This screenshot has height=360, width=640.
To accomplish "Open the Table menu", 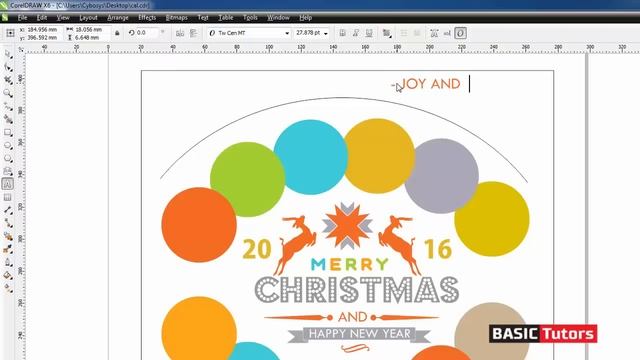I will pyautogui.click(x=225, y=18).
